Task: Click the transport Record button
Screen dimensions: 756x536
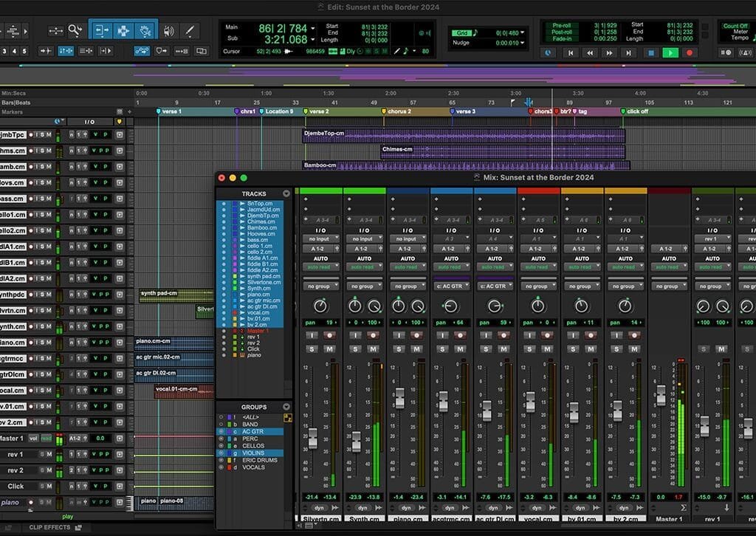Action: (690, 53)
